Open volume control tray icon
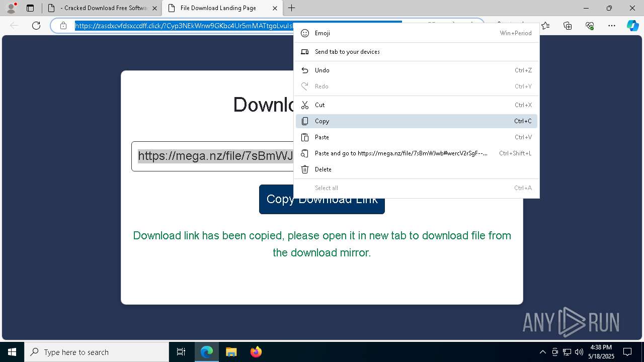The image size is (644, 362). pyautogui.click(x=579, y=352)
